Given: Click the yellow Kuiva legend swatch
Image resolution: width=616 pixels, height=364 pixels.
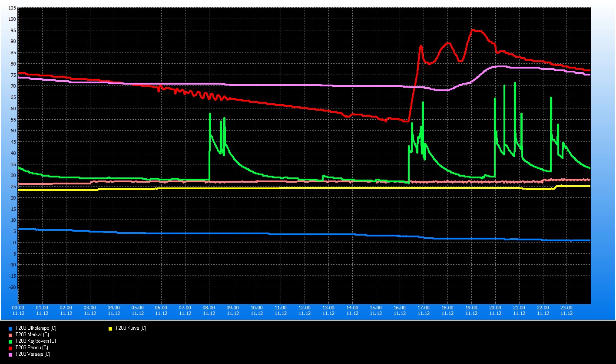Looking at the screenshot, I should tap(110, 328).
